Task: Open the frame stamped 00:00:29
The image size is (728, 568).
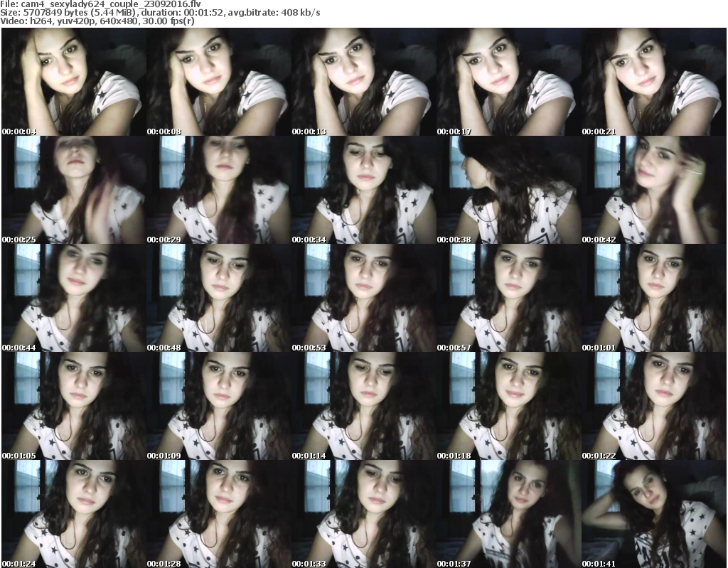Action: pyautogui.click(x=219, y=190)
